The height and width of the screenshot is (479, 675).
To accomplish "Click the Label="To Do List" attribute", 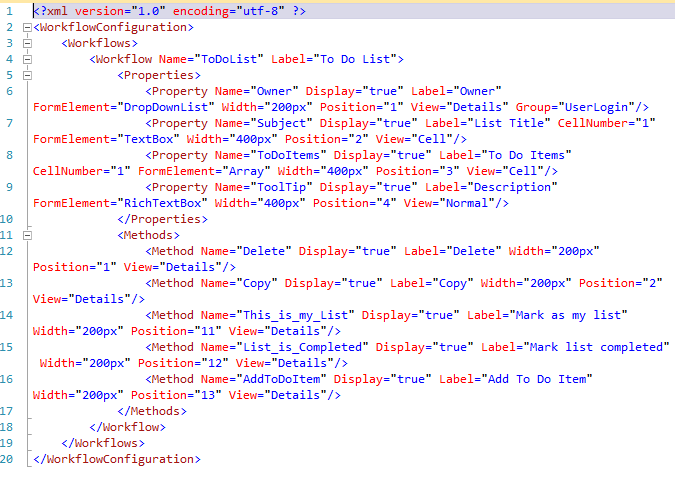I will click(x=334, y=59).
